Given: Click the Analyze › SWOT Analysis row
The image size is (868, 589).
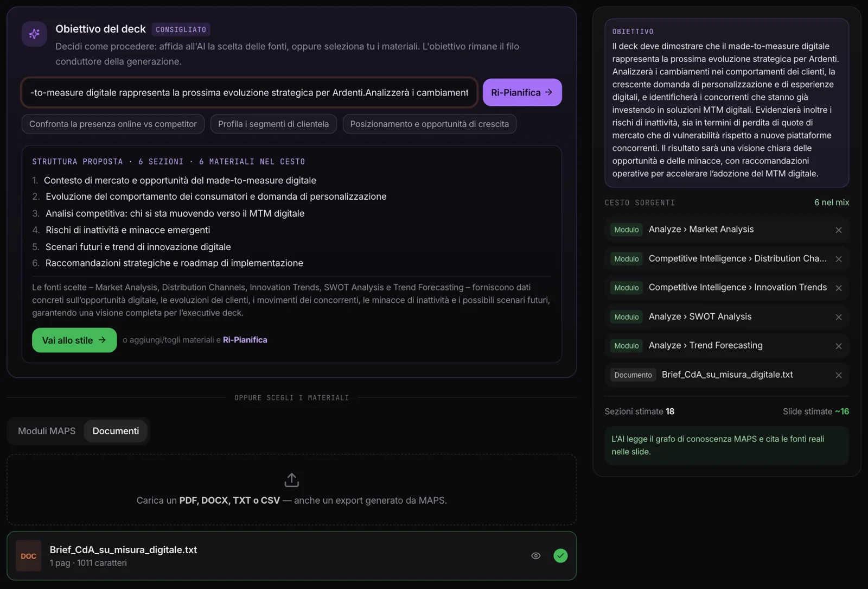Looking at the screenshot, I should [726, 317].
